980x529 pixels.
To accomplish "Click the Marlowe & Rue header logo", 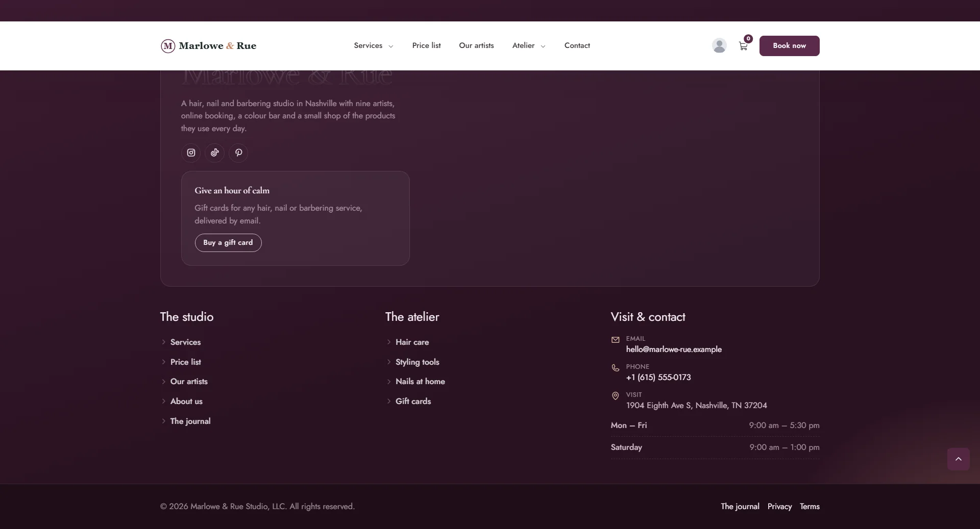I will 208,46.
